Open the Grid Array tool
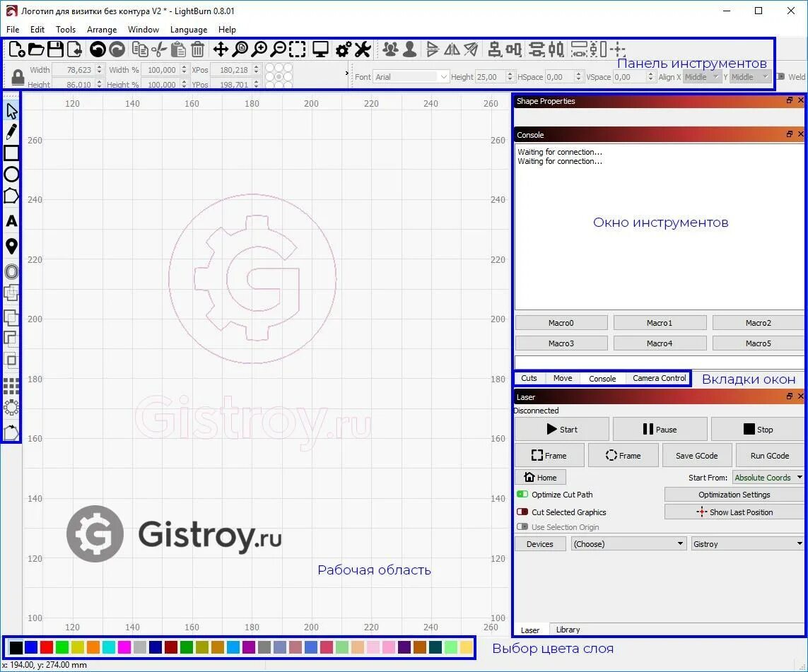The width and height of the screenshot is (808, 672). [11, 387]
